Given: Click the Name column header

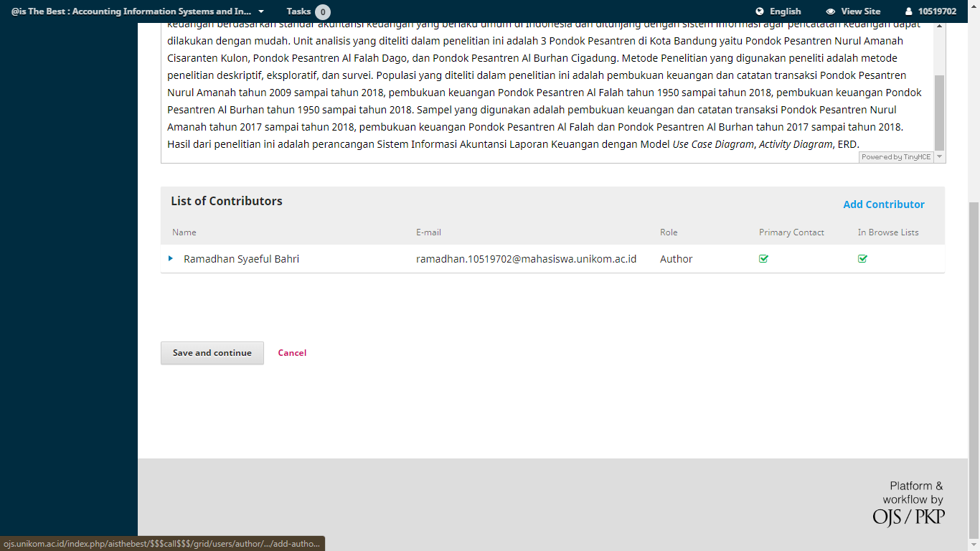Looking at the screenshot, I should (x=184, y=232).
